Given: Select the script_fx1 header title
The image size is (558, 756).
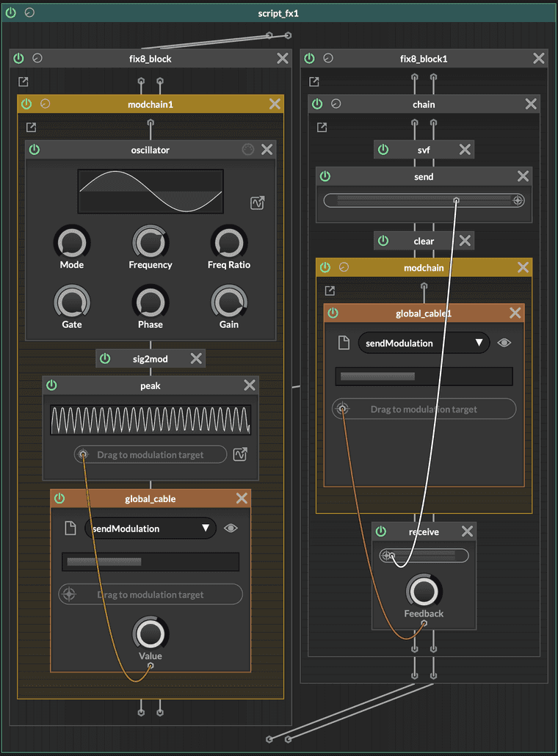Looking at the screenshot, I should (x=278, y=13).
